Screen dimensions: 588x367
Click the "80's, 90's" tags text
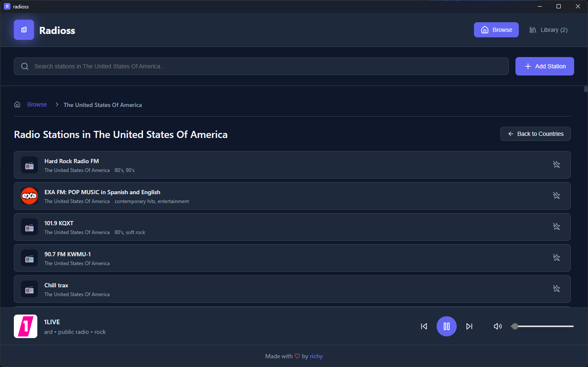click(125, 170)
